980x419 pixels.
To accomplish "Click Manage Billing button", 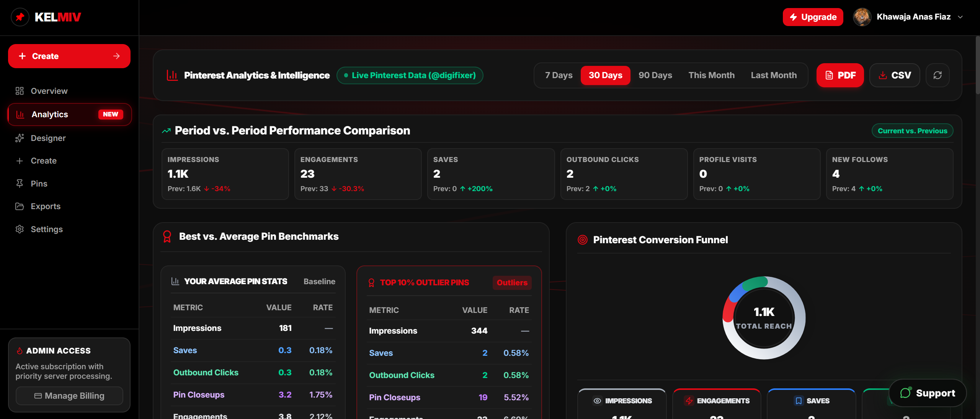I will (x=69, y=396).
